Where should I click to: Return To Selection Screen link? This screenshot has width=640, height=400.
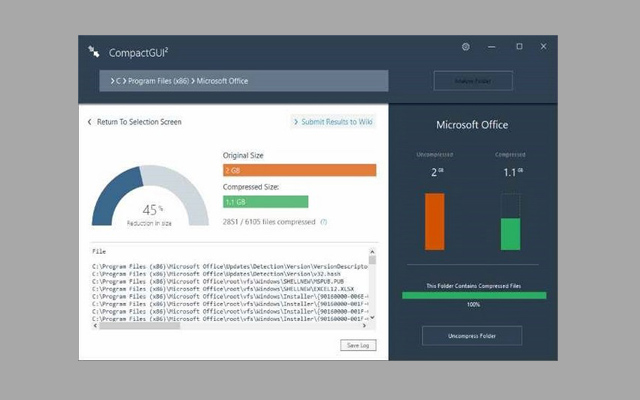[x=139, y=122]
